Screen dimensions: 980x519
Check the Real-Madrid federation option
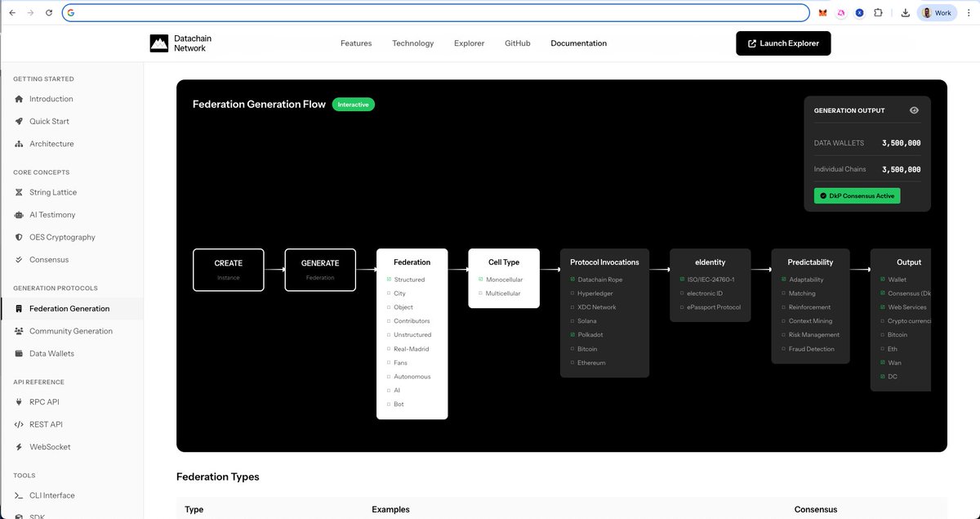389,349
